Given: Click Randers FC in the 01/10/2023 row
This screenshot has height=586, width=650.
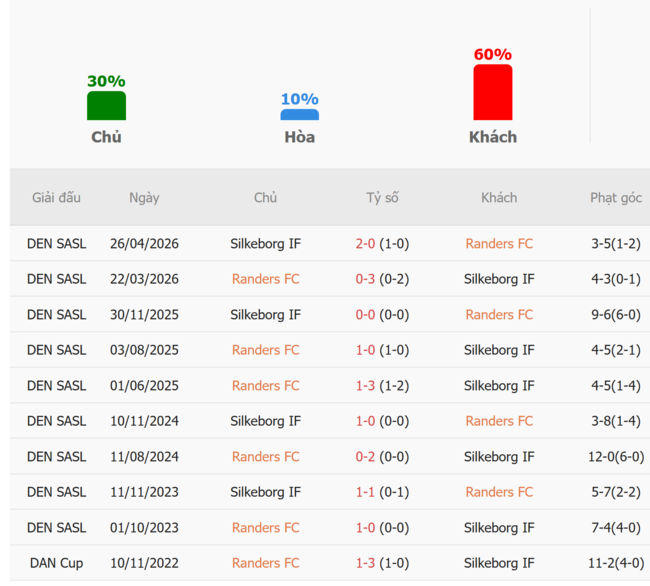Looking at the screenshot, I should pos(265,528).
